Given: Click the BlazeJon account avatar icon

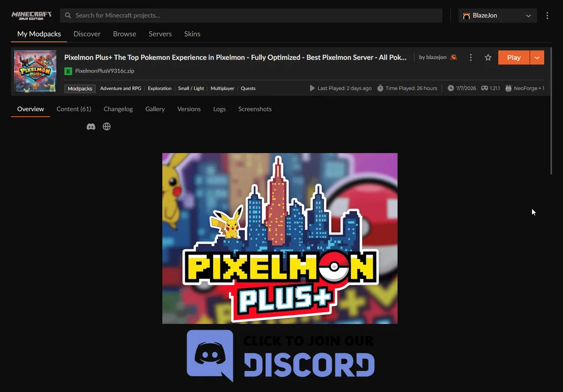Looking at the screenshot, I should click(466, 15).
